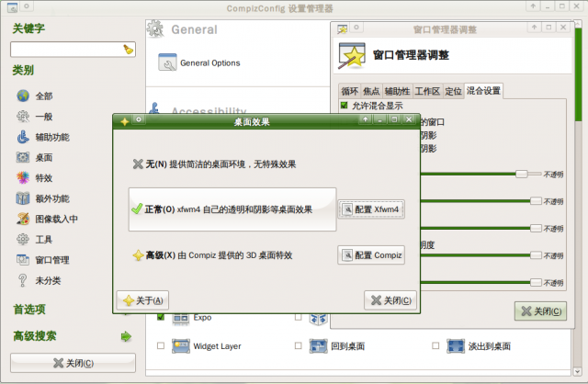Focus the 关键字 search input field
The height and width of the screenshot is (384, 588).
(x=73, y=49)
